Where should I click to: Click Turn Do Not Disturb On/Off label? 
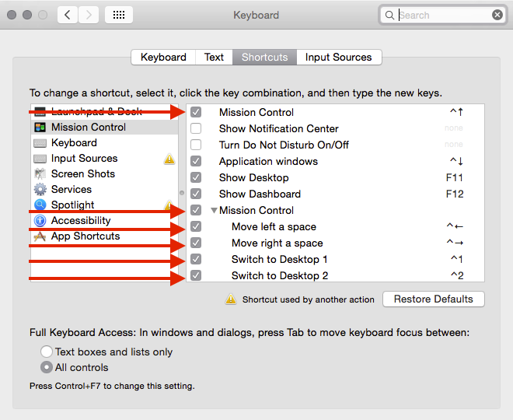[284, 145]
